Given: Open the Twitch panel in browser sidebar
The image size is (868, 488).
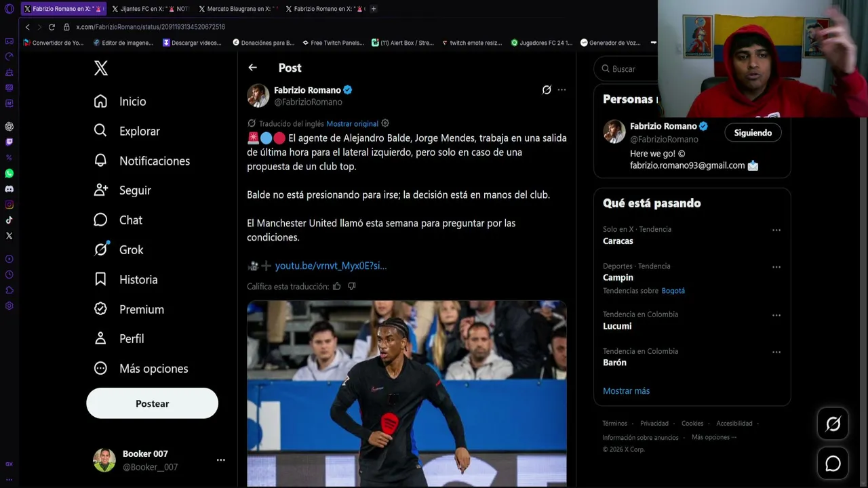Looking at the screenshot, I should point(9,142).
